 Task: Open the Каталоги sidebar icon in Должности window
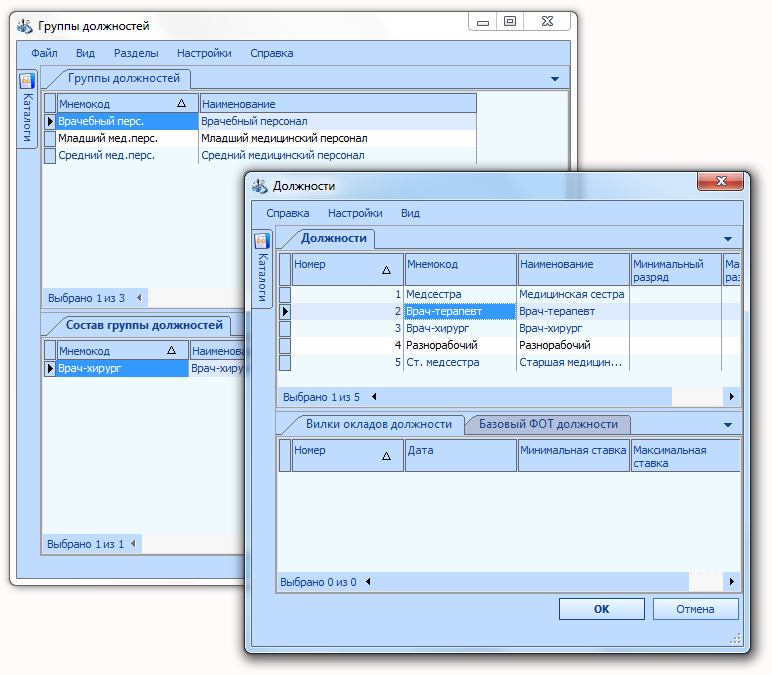pyautogui.click(x=262, y=241)
